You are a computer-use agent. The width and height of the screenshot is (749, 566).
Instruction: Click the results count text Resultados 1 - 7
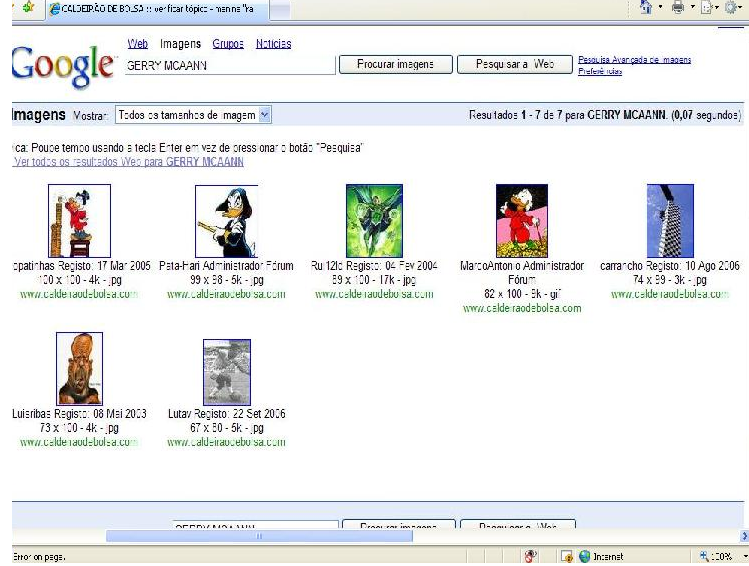(605, 115)
